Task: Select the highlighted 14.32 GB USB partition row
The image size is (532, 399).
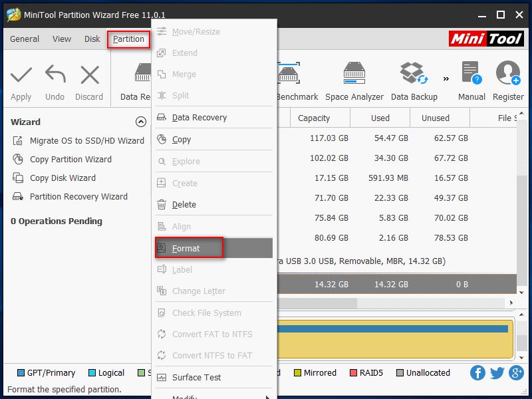Action: pos(397,285)
